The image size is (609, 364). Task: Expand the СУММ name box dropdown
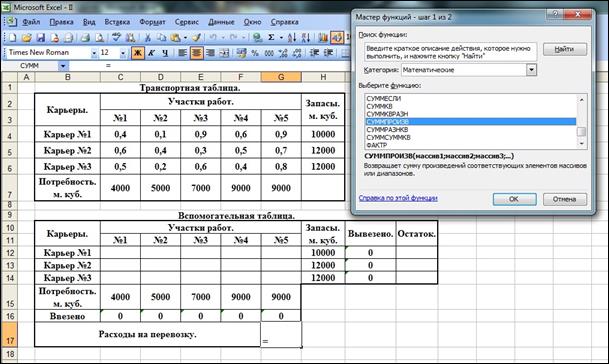63,66
